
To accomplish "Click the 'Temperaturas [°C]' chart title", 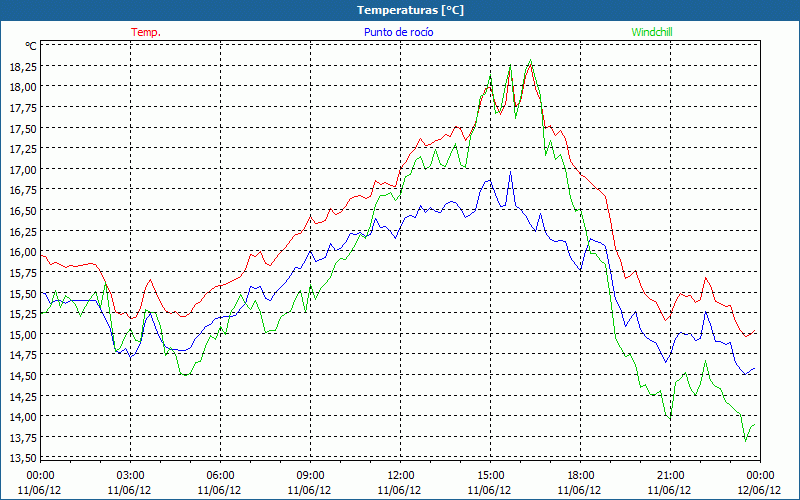I will (x=410, y=10).
